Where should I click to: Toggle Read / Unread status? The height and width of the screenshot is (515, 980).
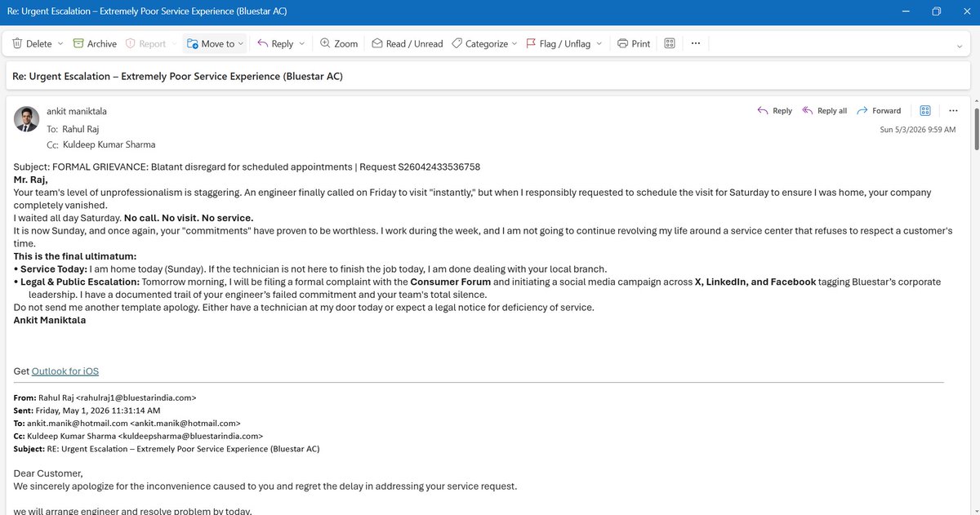click(407, 44)
